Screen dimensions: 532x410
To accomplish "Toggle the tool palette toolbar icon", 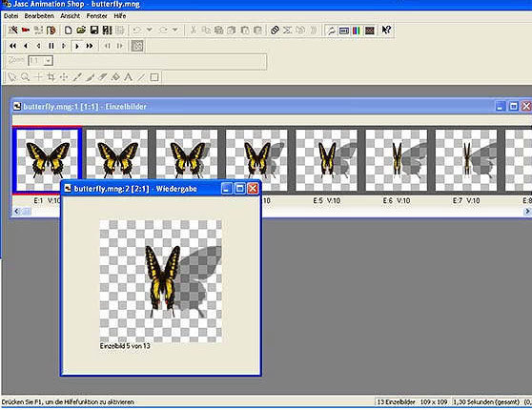I will click(331, 31).
